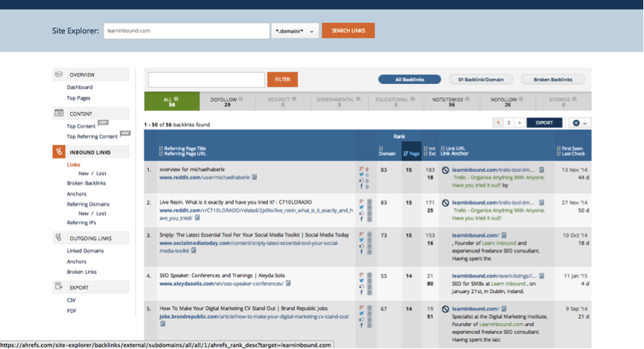Open Top Content in the sidebar
This screenshot has height=349, width=644.
click(81, 126)
